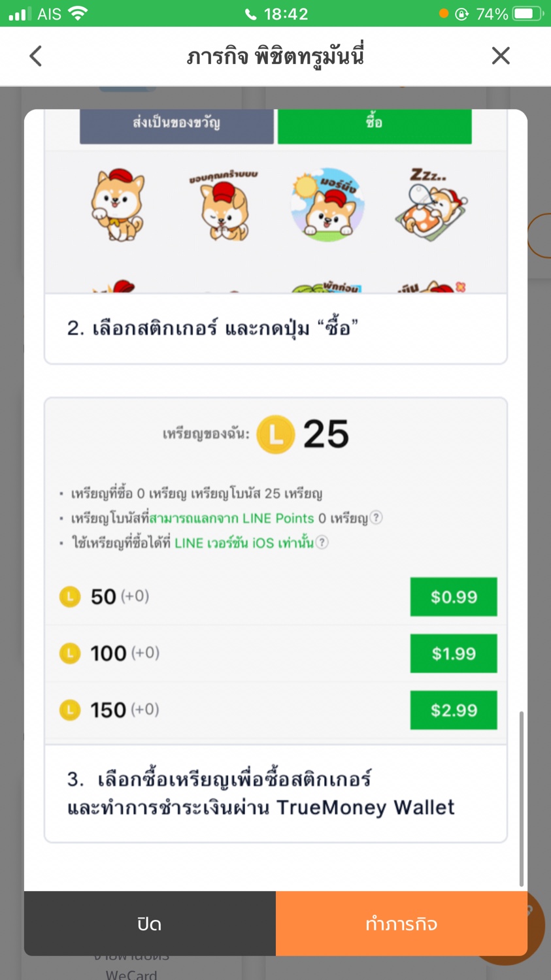Click the popup's vertical scrollbar
The height and width of the screenshot is (980, 551).
(521, 798)
